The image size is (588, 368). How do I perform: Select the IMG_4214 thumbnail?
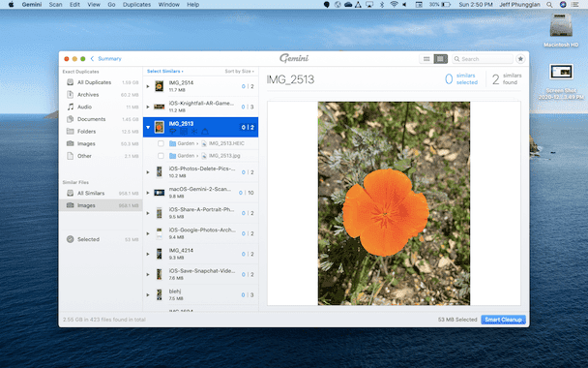pos(159,254)
